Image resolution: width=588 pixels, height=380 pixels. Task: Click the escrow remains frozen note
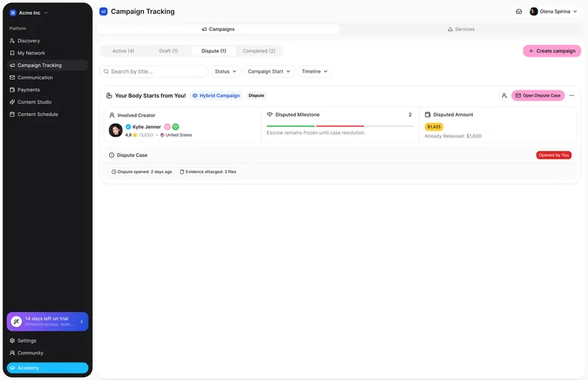[316, 133]
